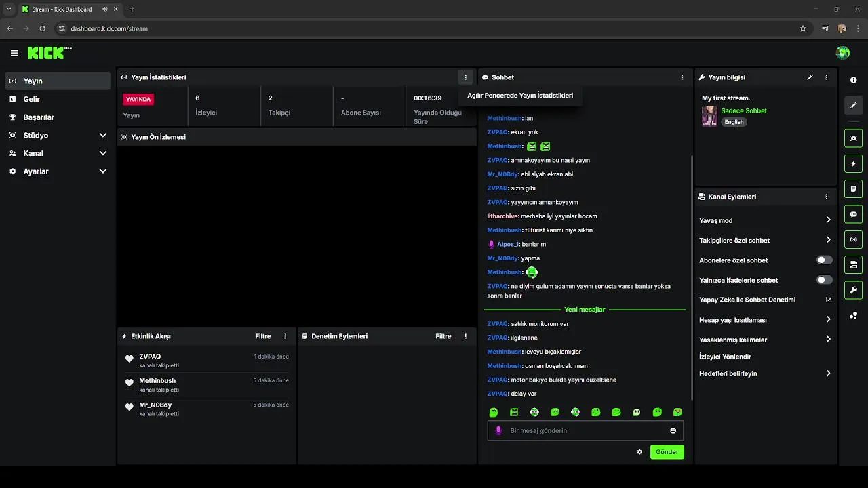Toggle the lightning activity feed icon in sidebar
This screenshot has width=868, height=488.
(x=853, y=163)
